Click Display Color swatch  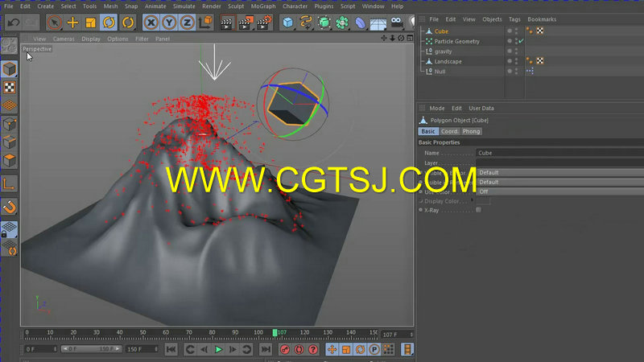coord(484,201)
